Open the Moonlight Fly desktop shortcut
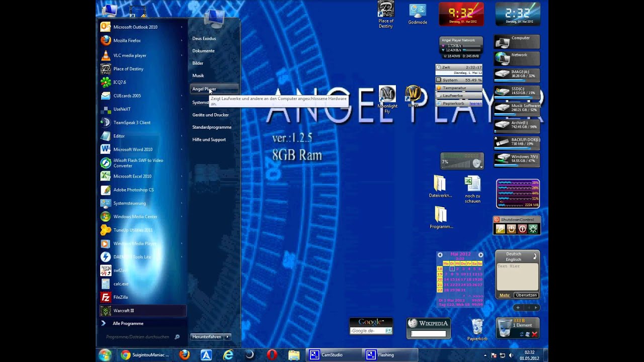The height and width of the screenshot is (362, 644). coord(387,100)
